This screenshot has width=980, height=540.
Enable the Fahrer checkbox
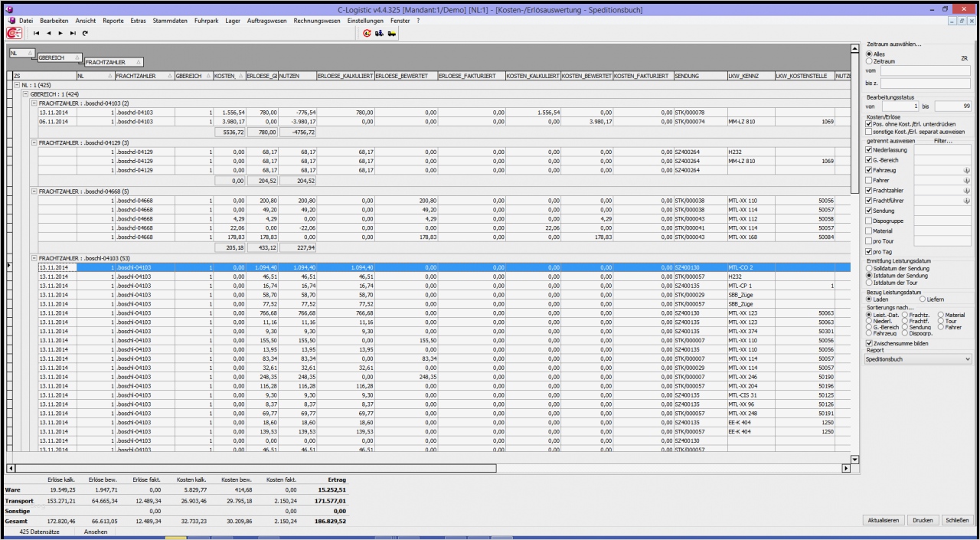870,180
